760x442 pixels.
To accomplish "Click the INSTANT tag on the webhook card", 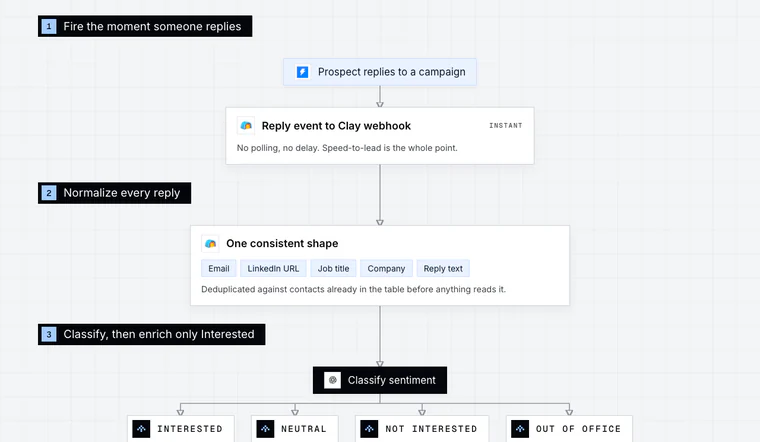I will [506, 126].
